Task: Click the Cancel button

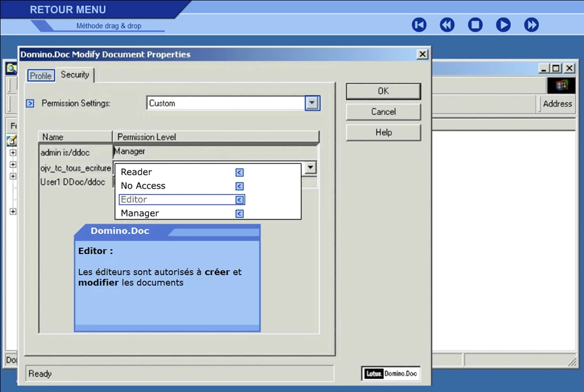Action: (383, 112)
